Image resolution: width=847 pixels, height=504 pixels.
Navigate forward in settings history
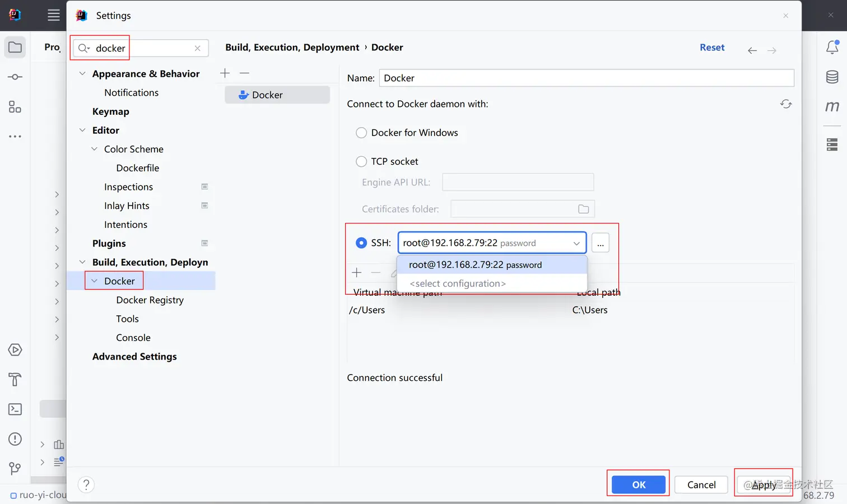772,50
